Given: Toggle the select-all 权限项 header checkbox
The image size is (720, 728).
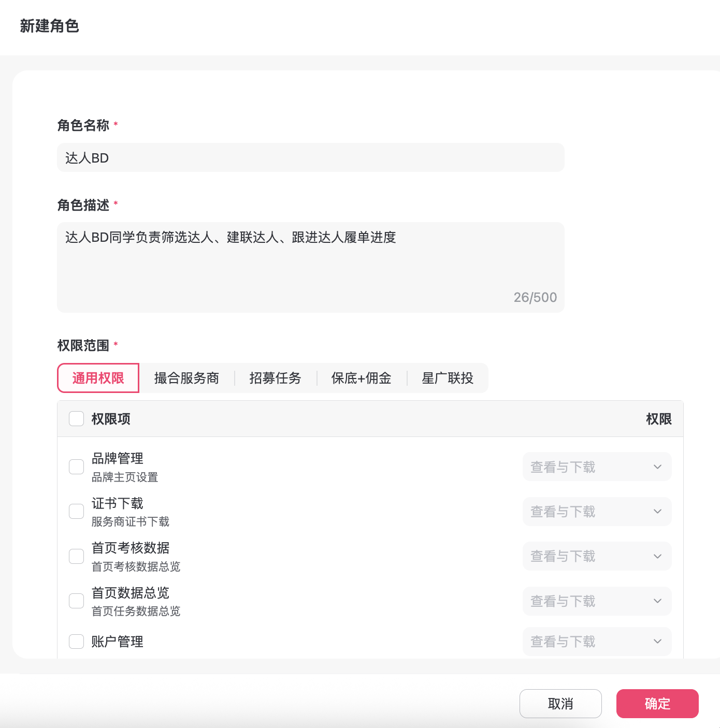Looking at the screenshot, I should tap(77, 419).
